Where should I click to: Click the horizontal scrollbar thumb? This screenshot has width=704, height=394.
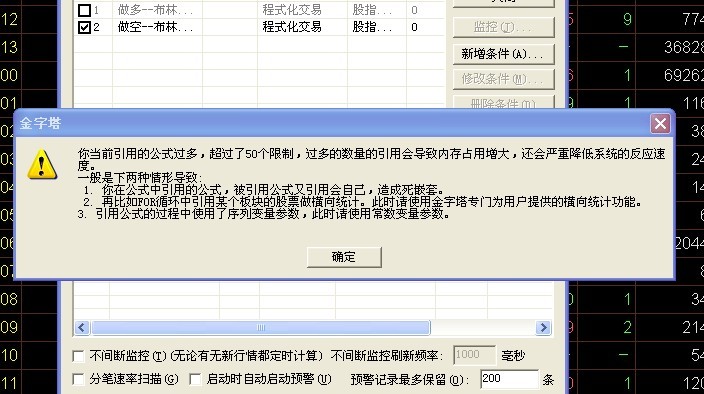coord(261,328)
